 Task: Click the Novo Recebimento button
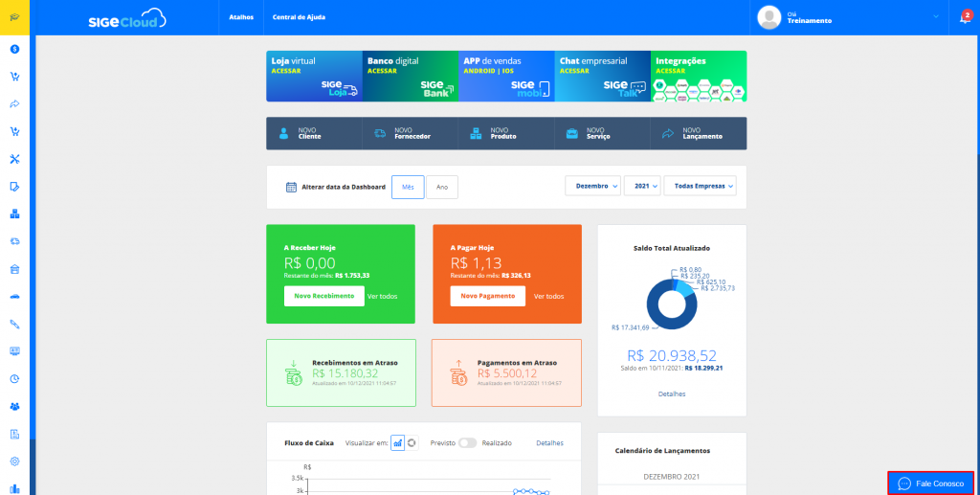[x=323, y=296]
